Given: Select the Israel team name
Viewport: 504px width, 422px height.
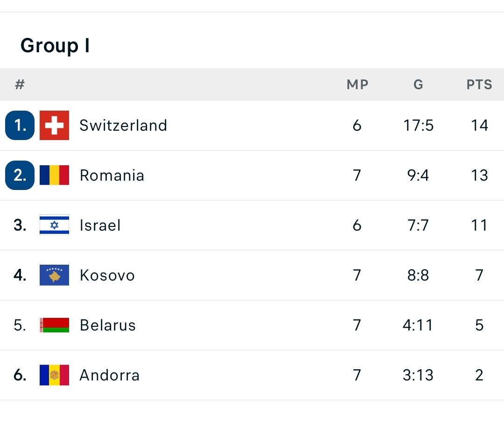Looking at the screenshot, I should pos(100,225).
